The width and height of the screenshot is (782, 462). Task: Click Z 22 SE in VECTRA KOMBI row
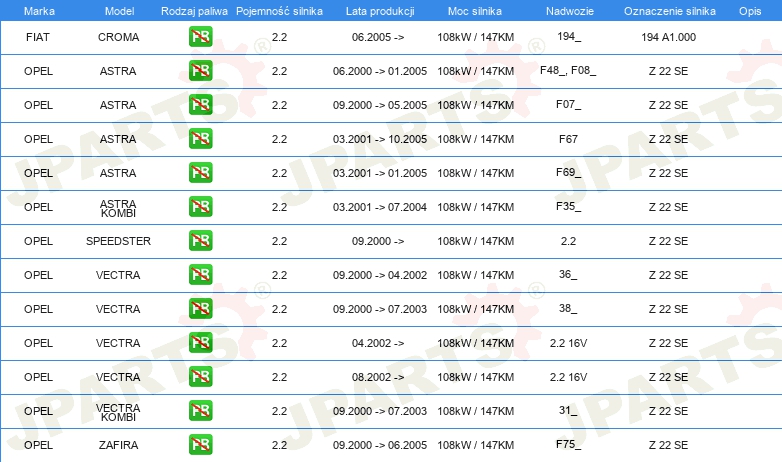coord(668,411)
